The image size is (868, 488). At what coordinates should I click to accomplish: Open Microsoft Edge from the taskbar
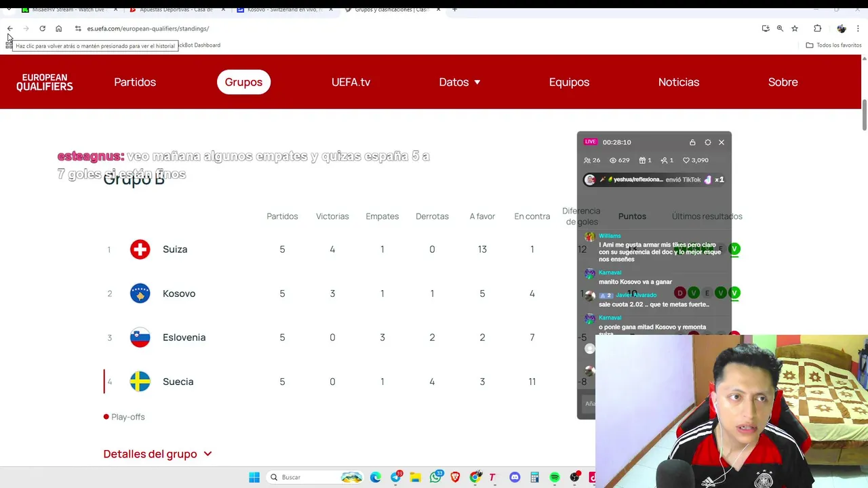coord(376,477)
